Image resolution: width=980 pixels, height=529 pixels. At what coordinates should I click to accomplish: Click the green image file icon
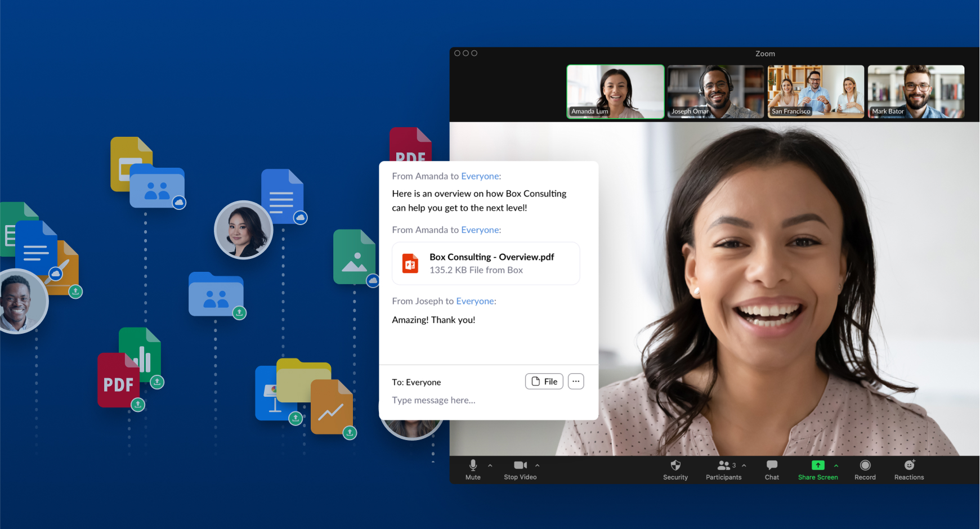tap(354, 257)
